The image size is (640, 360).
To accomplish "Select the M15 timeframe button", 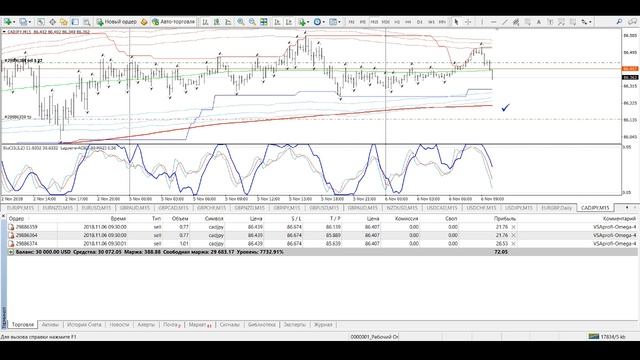I will point(374,22).
